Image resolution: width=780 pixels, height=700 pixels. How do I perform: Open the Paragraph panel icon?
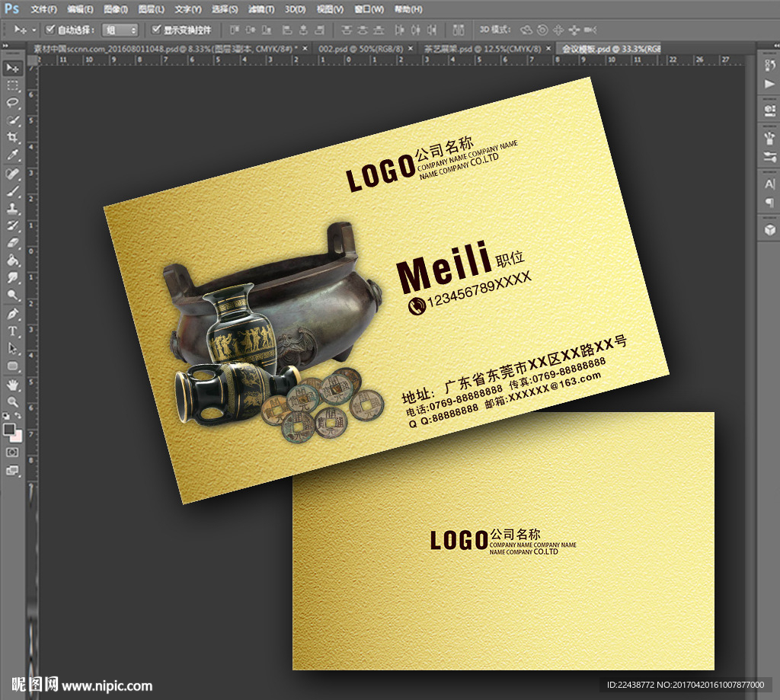tap(769, 203)
